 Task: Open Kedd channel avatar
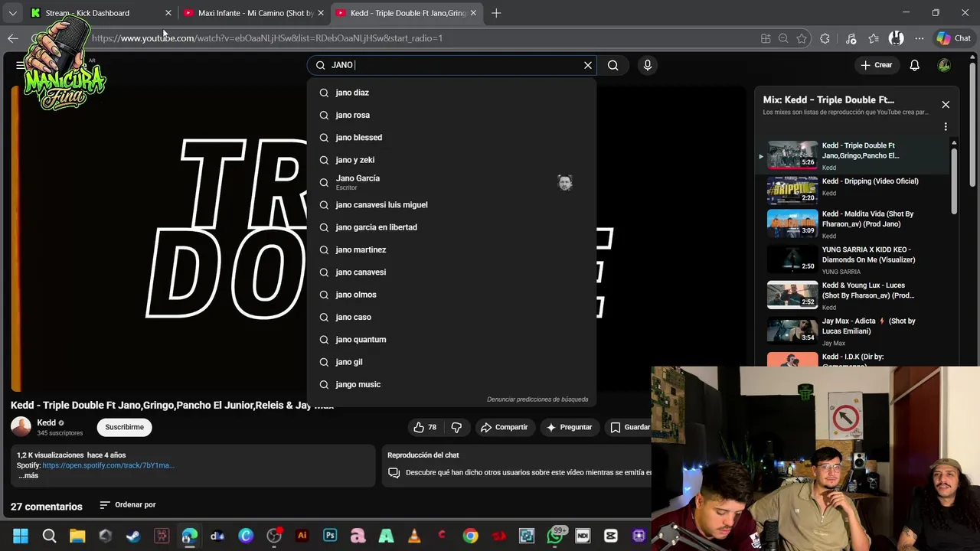(x=21, y=426)
